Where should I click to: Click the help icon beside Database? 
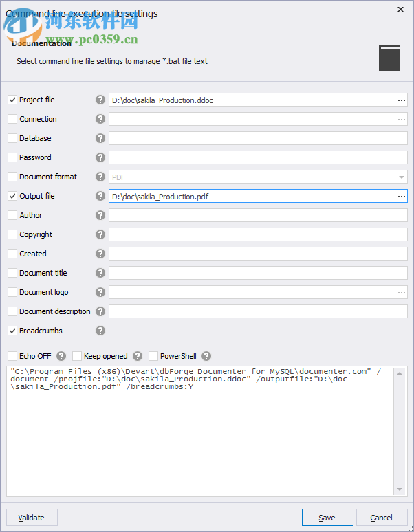tap(100, 138)
